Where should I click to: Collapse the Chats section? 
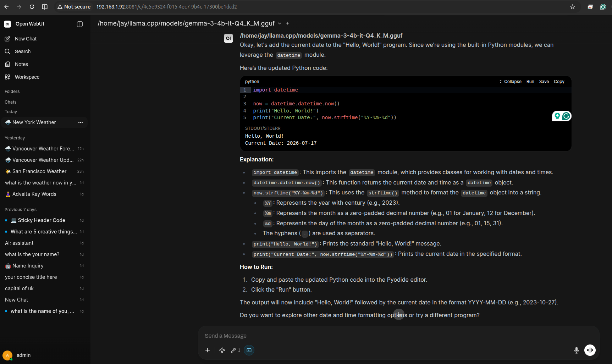tap(11, 102)
